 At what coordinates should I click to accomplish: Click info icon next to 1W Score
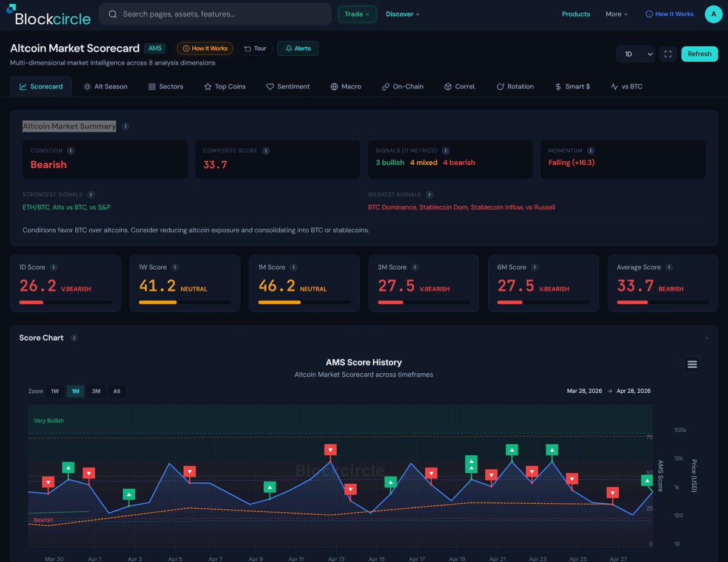pyautogui.click(x=175, y=267)
